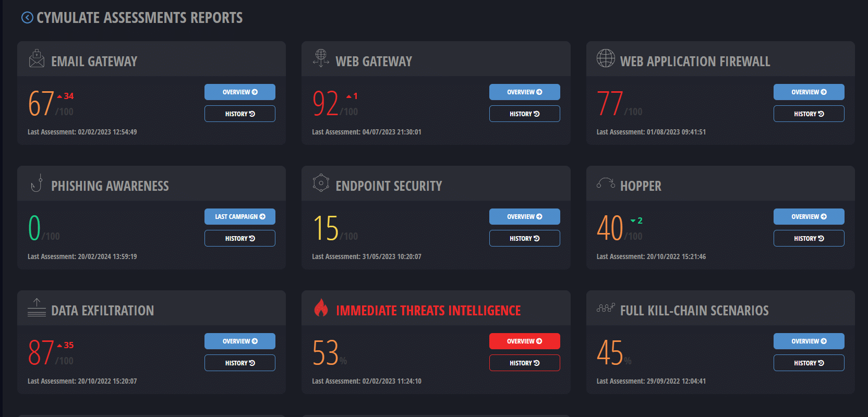
Task: Click the Hopper card title
Action: 641,186
